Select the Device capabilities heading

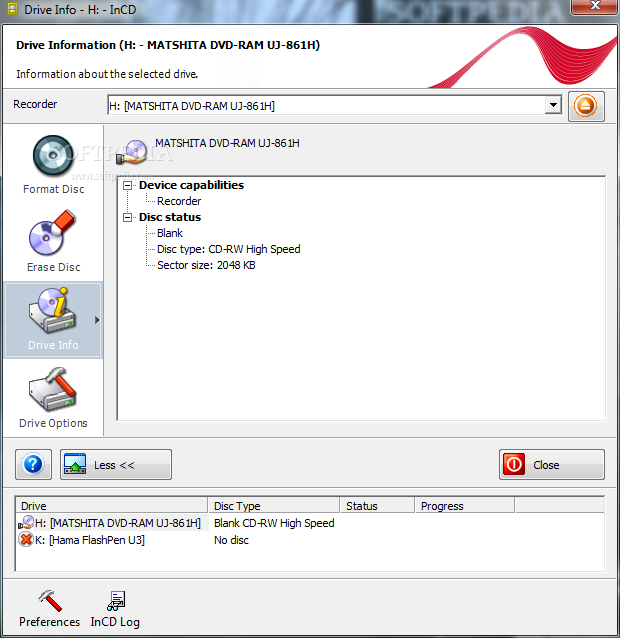click(x=191, y=185)
